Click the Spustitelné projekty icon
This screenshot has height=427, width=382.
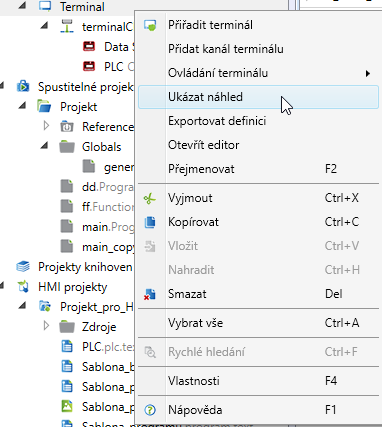pos(23,87)
